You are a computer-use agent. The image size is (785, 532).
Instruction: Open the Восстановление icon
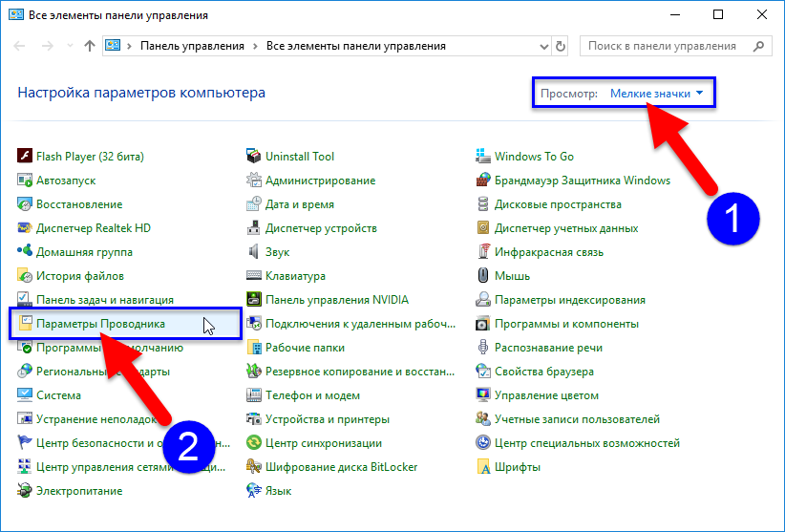click(x=25, y=204)
